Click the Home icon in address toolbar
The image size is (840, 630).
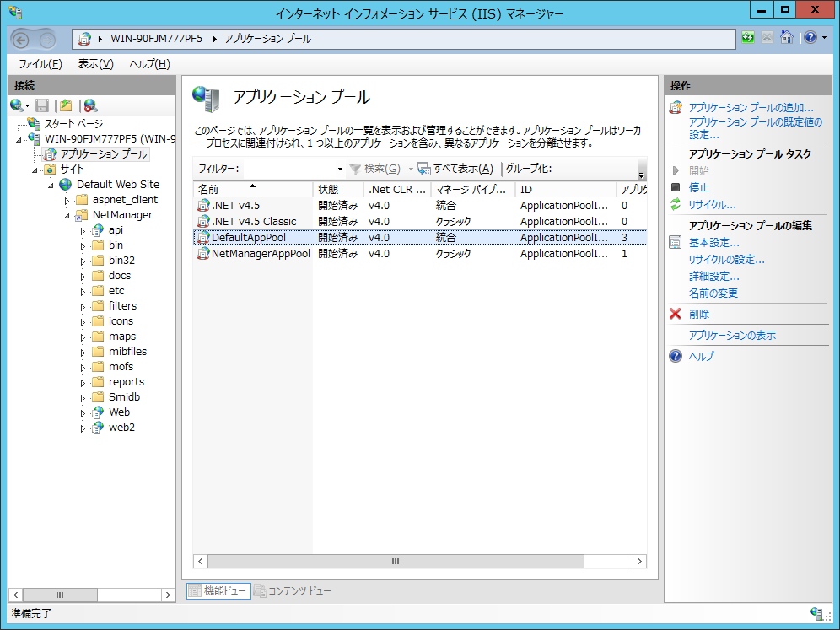click(x=786, y=37)
